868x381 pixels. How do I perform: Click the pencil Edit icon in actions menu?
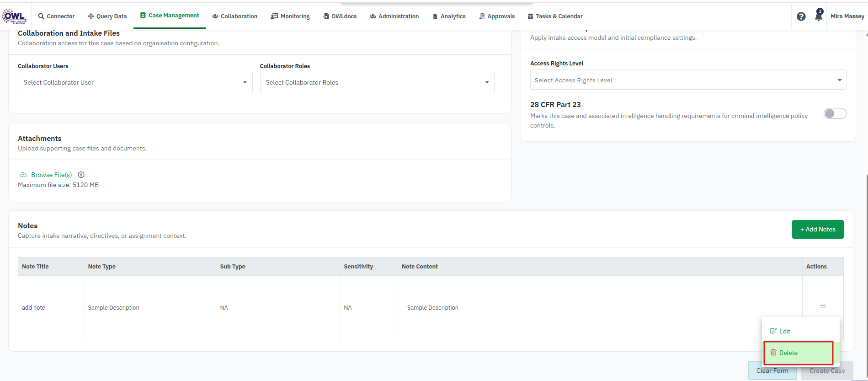pyautogui.click(x=773, y=331)
